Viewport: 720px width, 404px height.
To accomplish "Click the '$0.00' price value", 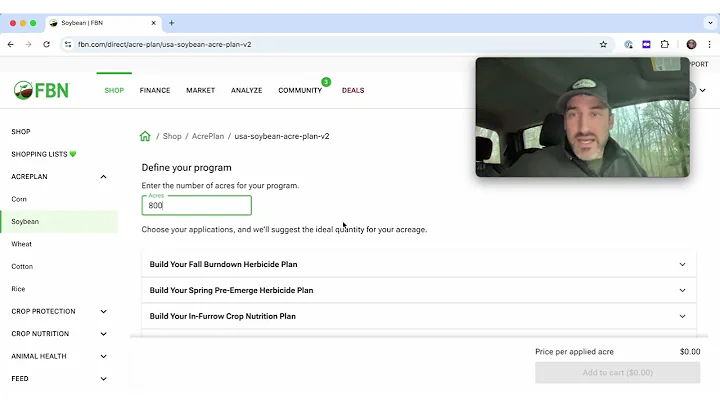I will pos(690,352).
